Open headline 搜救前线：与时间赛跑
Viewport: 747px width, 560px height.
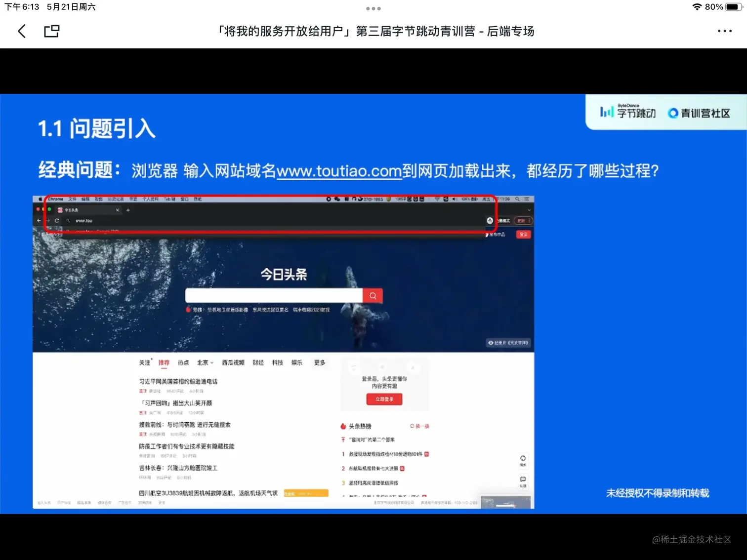point(185,425)
